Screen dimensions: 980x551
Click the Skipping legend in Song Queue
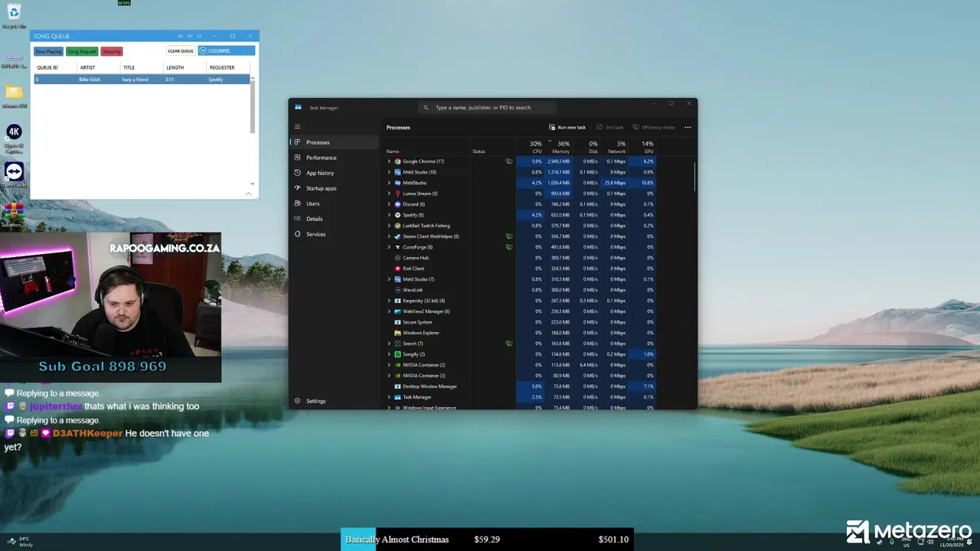click(112, 51)
